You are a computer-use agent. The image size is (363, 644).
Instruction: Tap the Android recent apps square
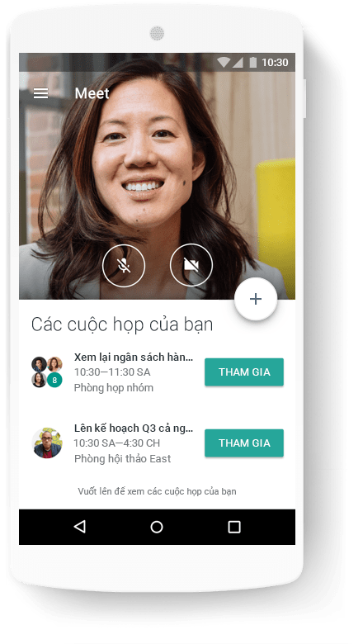click(x=234, y=527)
